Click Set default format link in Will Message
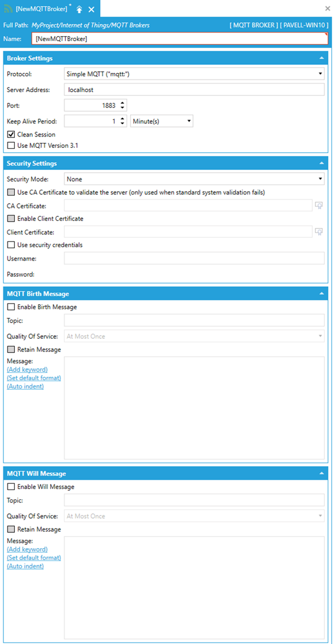 coord(34,558)
